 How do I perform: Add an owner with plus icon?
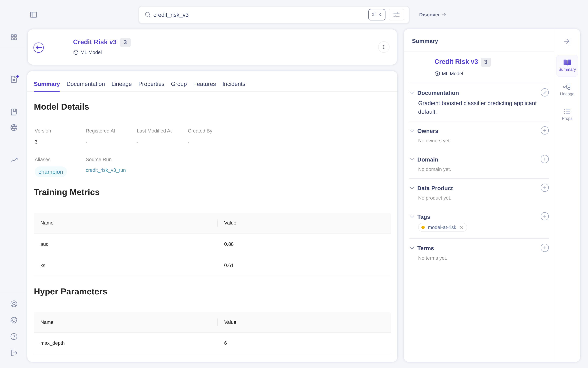[545, 130]
